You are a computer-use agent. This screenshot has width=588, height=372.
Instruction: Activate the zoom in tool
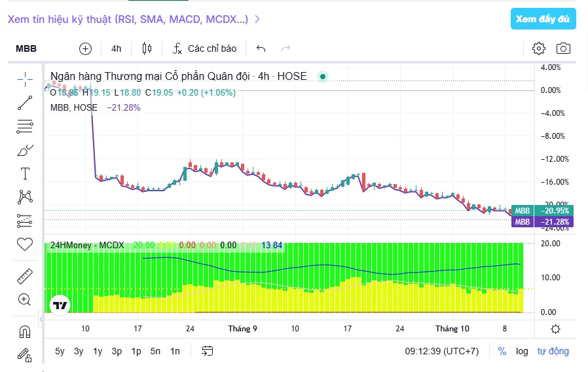[24, 299]
